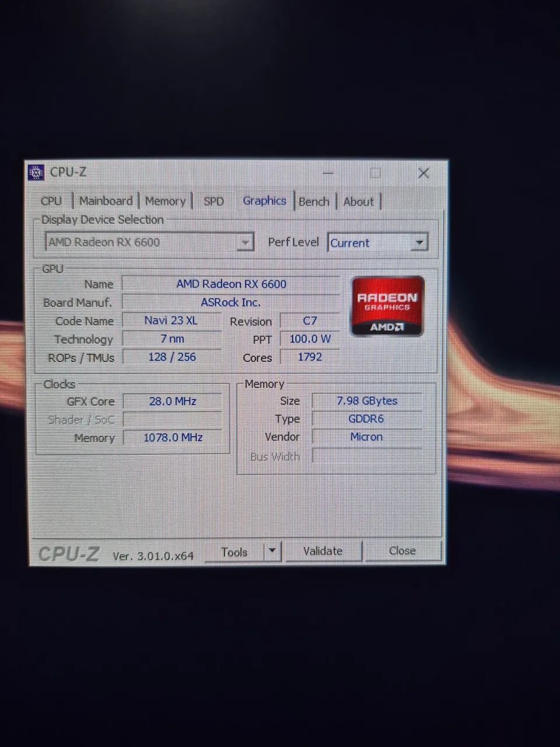
Task: Expand the Tools dropdown arrow
Action: [272, 551]
